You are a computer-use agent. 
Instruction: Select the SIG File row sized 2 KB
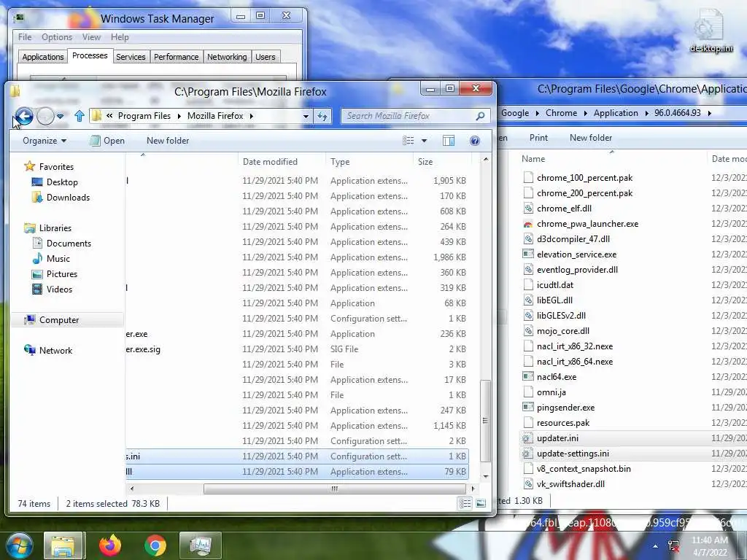[298, 349]
